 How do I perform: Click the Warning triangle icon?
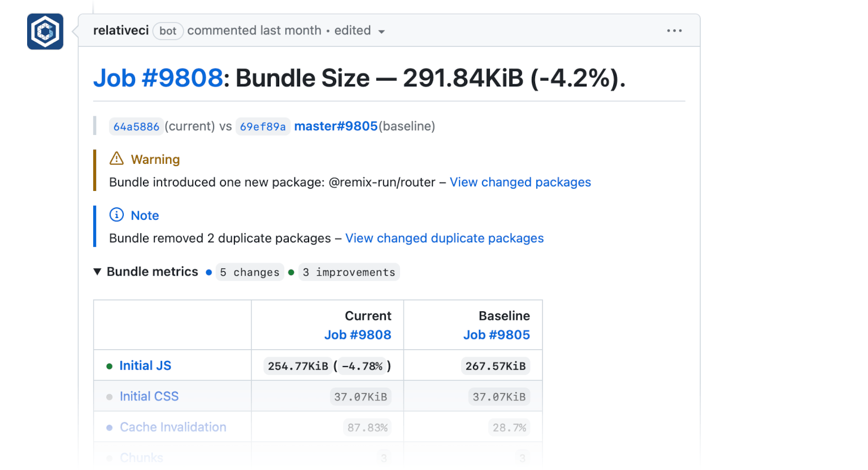[116, 159]
